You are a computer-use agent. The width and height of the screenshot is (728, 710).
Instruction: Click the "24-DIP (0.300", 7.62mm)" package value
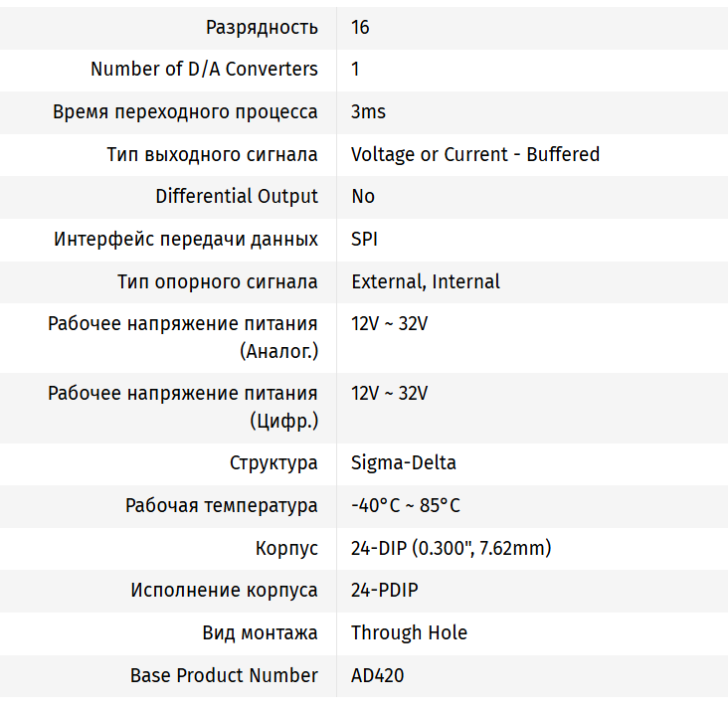pyautogui.click(x=451, y=548)
